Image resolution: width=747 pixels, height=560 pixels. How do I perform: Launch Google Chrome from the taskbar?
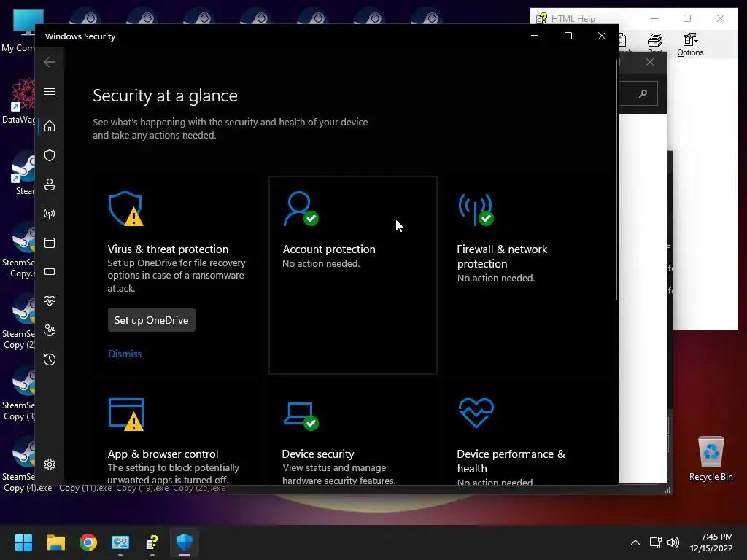coord(88,542)
